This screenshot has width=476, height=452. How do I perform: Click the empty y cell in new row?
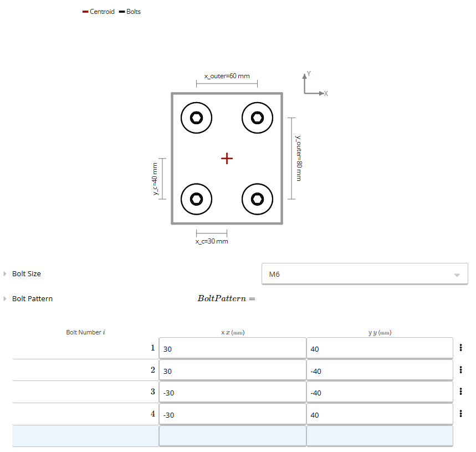[380, 436]
